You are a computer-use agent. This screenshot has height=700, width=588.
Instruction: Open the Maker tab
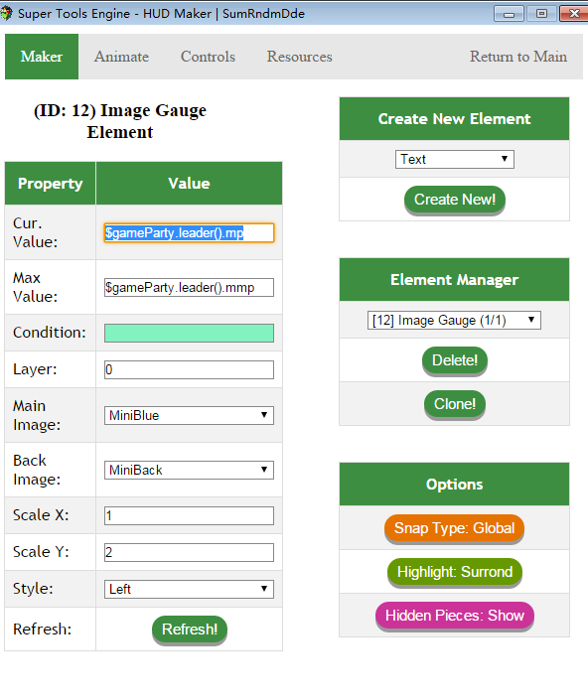pyautogui.click(x=42, y=57)
